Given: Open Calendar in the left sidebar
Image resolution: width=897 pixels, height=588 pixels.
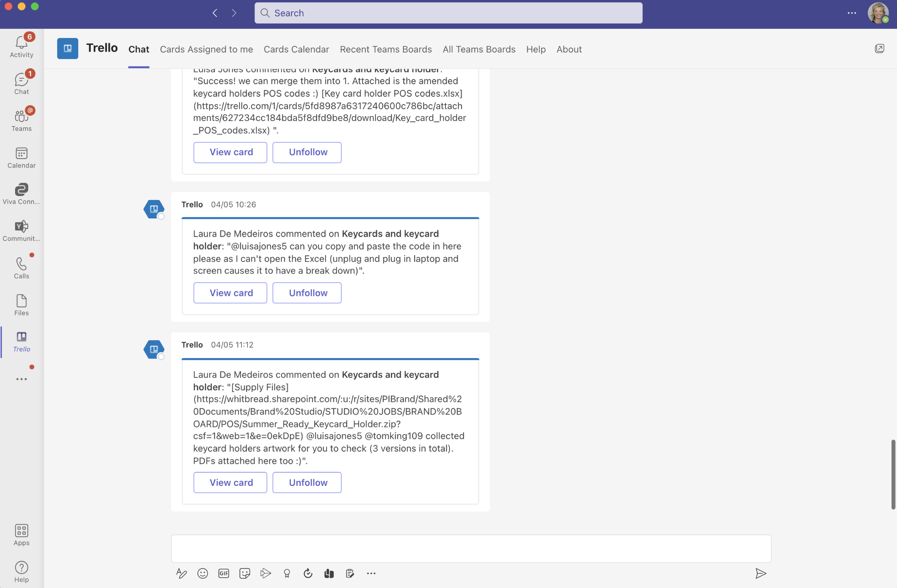Looking at the screenshot, I should click(x=22, y=157).
